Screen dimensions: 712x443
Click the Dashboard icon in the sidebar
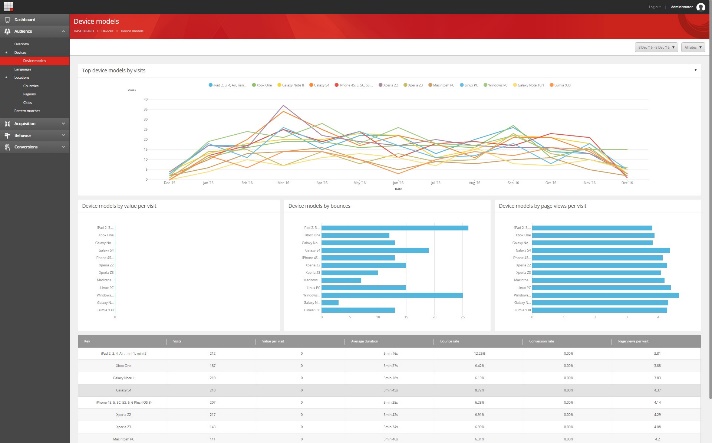point(7,20)
